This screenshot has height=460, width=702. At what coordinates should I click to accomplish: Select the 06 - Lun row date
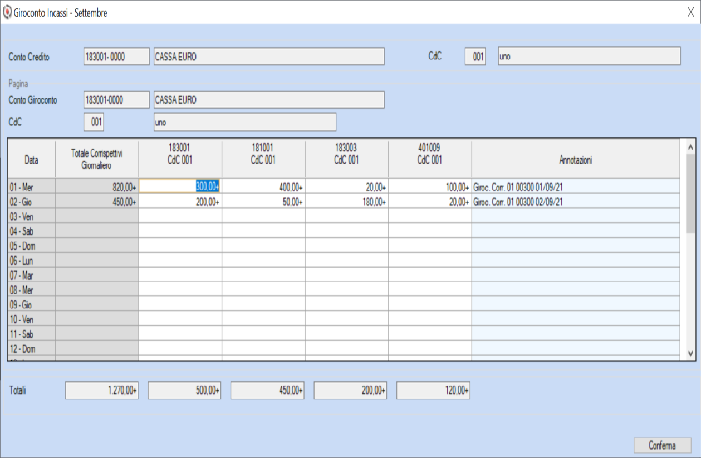point(31,261)
